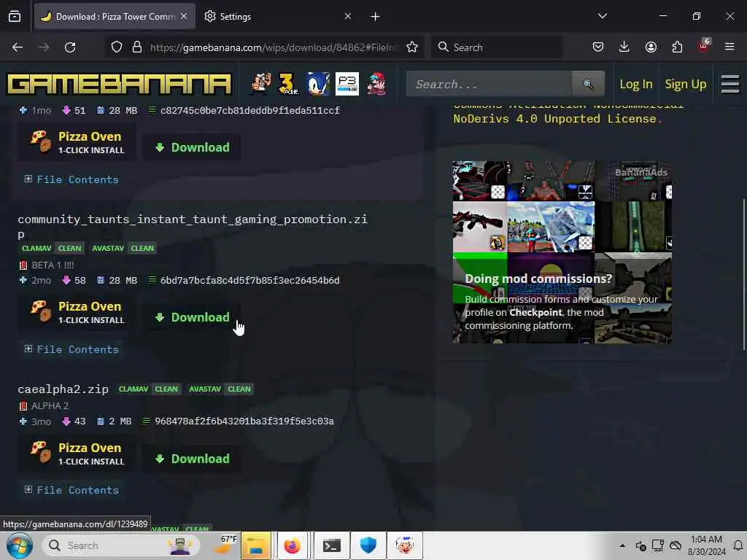
Task: Open the Firefox account icon
Action: pyautogui.click(x=651, y=47)
